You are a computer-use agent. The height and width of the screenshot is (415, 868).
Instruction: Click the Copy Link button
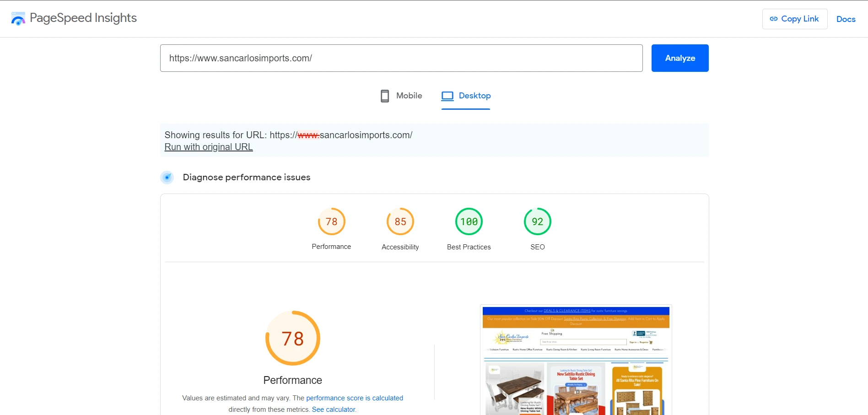(x=794, y=19)
